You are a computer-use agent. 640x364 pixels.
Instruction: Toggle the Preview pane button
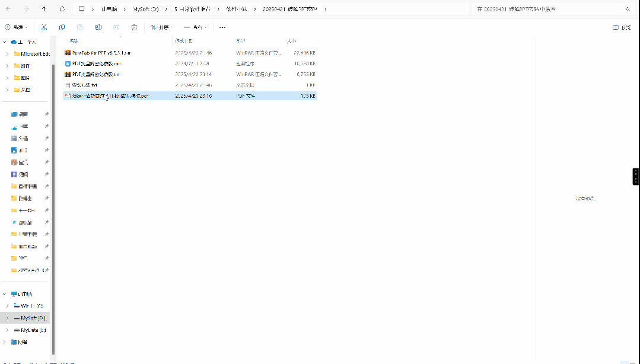(x=622, y=27)
